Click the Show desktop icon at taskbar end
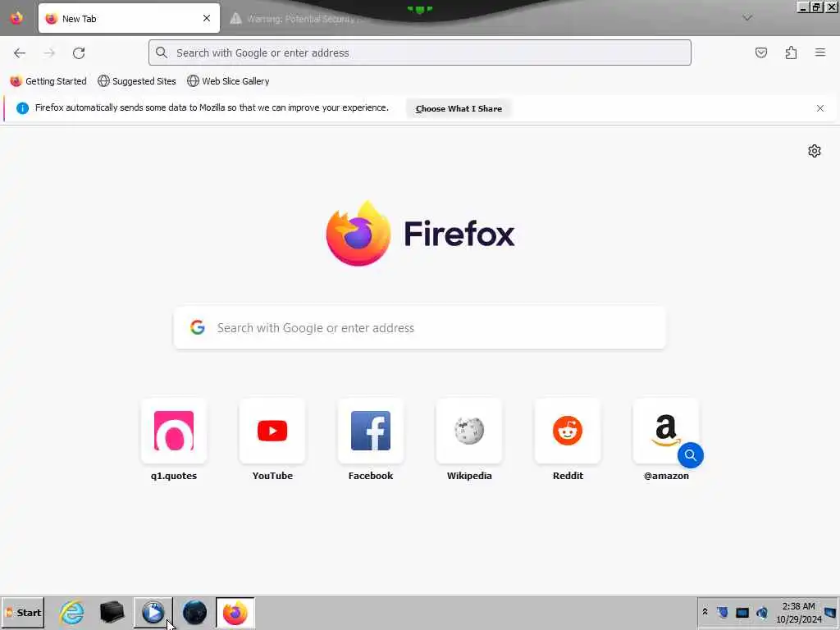The height and width of the screenshot is (630, 840). [831, 612]
